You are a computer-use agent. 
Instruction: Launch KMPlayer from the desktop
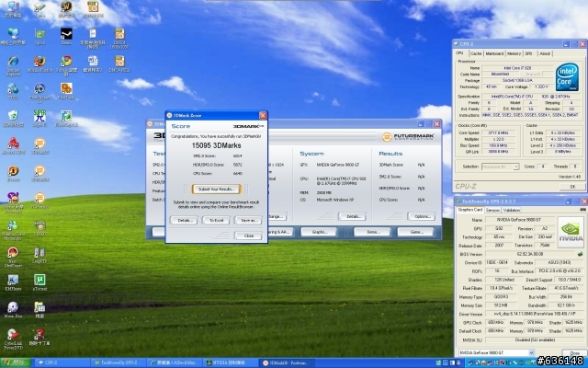click(x=13, y=282)
